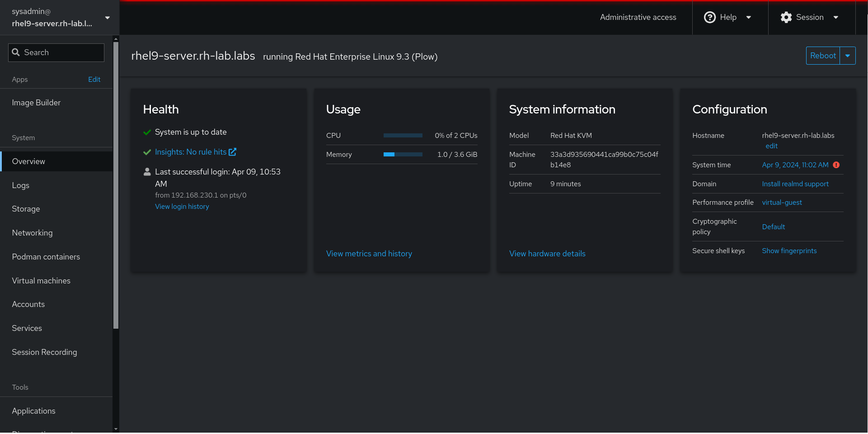The image size is (868, 434).
Task: Switch to the Overview page
Action: tap(28, 161)
